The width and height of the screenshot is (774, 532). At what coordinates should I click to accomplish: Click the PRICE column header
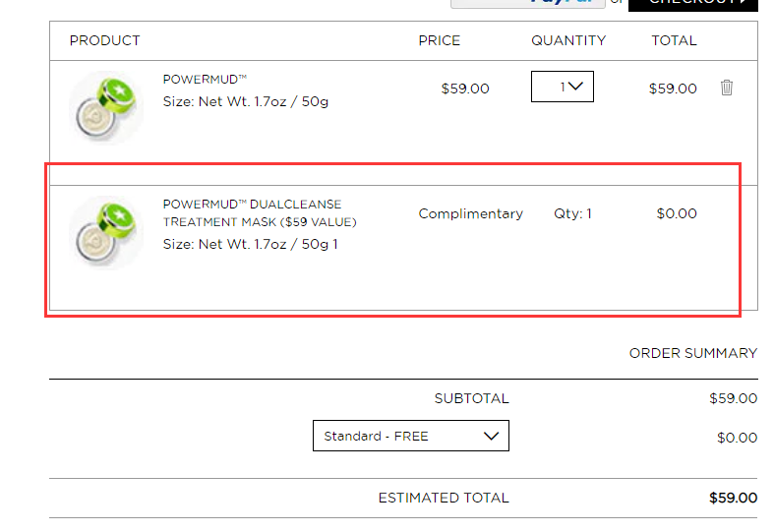(440, 40)
